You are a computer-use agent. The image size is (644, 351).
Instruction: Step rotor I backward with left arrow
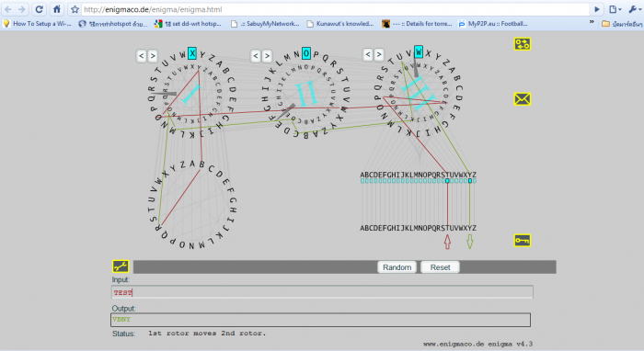pyautogui.click(x=142, y=56)
